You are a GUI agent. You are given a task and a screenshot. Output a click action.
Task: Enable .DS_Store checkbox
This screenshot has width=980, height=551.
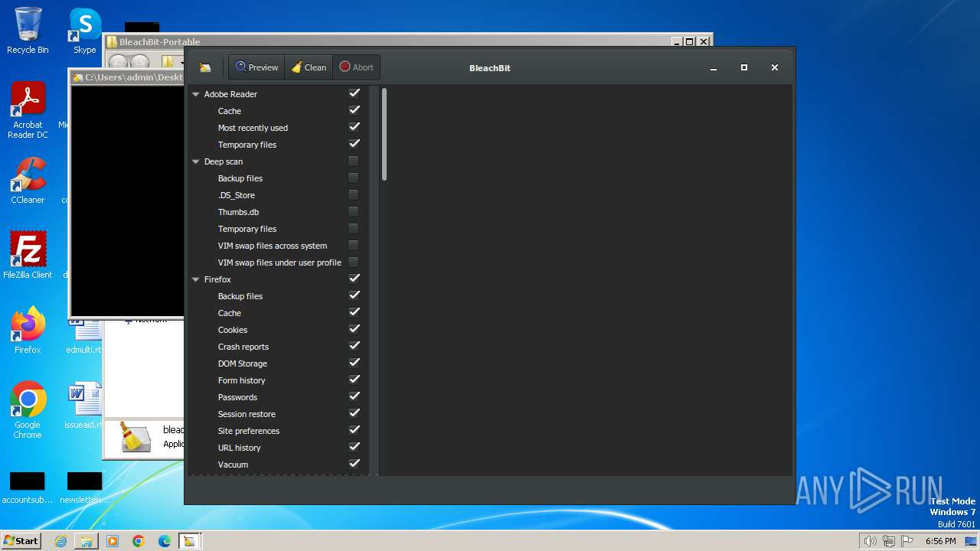pyautogui.click(x=353, y=194)
